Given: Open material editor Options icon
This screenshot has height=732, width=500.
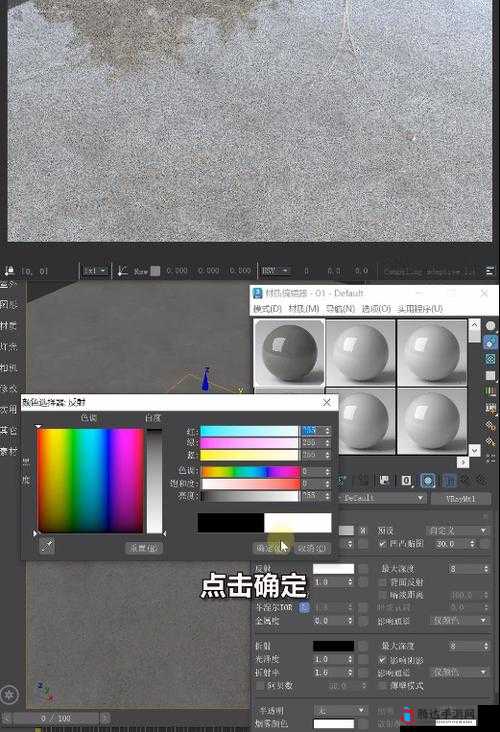Looking at the screenshot, I should 490,425.
